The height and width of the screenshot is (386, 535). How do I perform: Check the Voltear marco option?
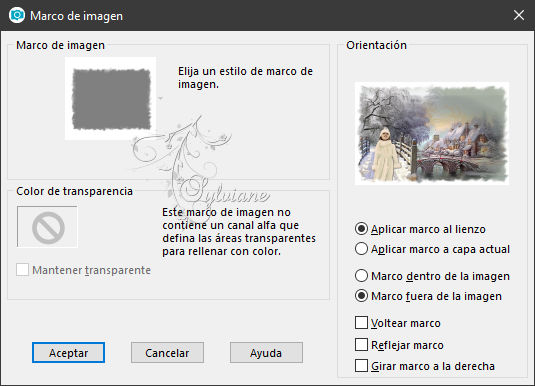[x=361, y=323]
